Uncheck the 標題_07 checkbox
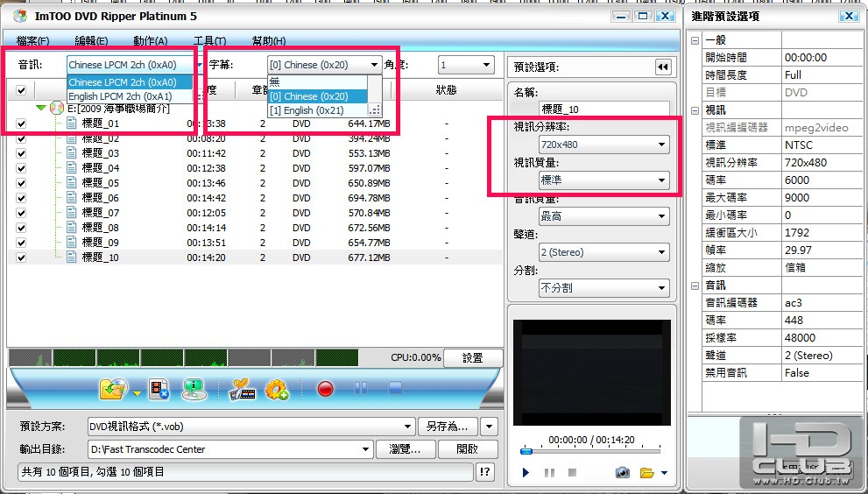 point(21,213)
